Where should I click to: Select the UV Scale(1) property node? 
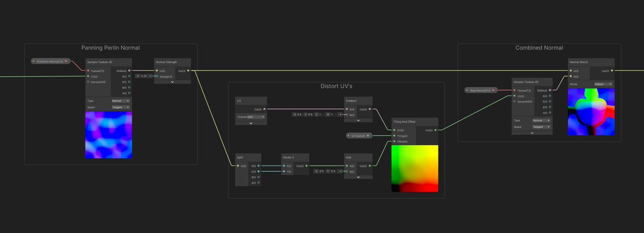click(359, 136)
